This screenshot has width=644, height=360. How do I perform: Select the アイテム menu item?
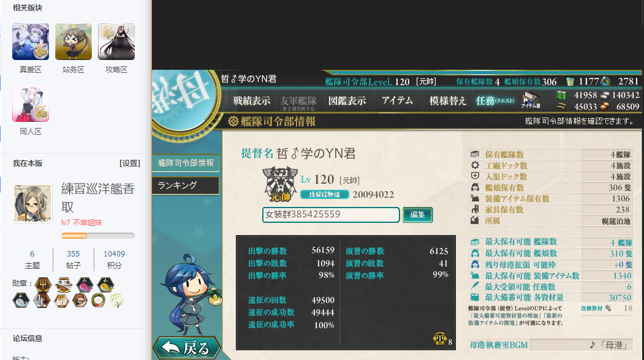(x=397, y=100)
